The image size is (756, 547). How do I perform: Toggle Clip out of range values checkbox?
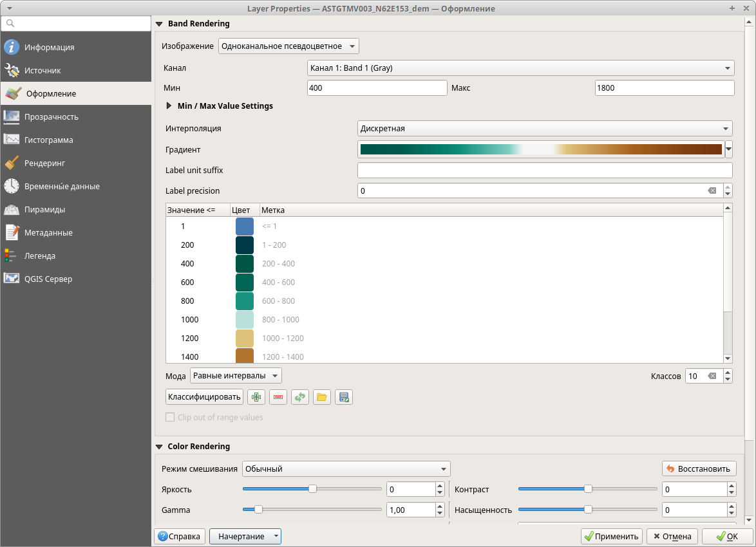click(171, 417)
